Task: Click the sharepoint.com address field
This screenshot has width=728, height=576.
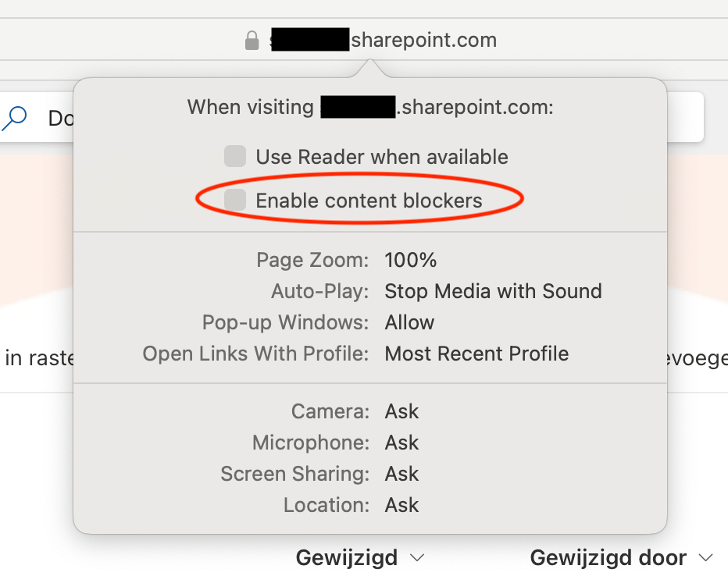Action: 370,40
